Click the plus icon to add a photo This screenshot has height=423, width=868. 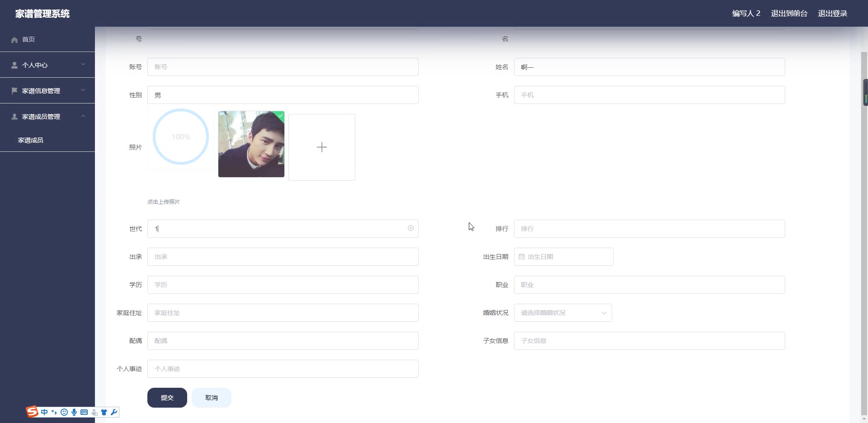coord(322,147)
